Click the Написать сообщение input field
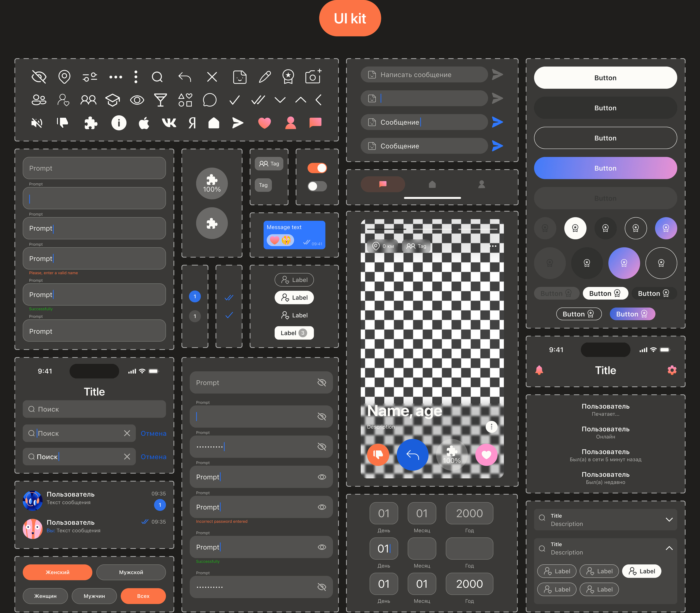The height and width of the screenshot is (613, 700). 424,75
